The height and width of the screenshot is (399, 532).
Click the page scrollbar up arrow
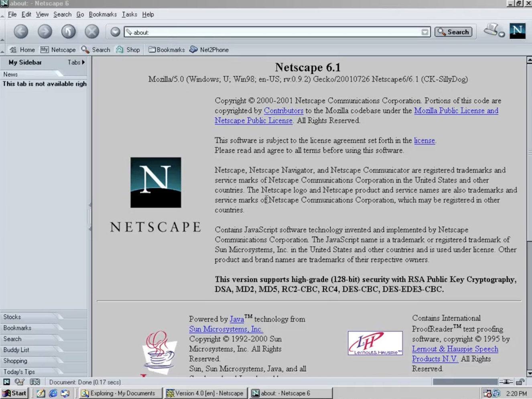(x=529, y=60)
